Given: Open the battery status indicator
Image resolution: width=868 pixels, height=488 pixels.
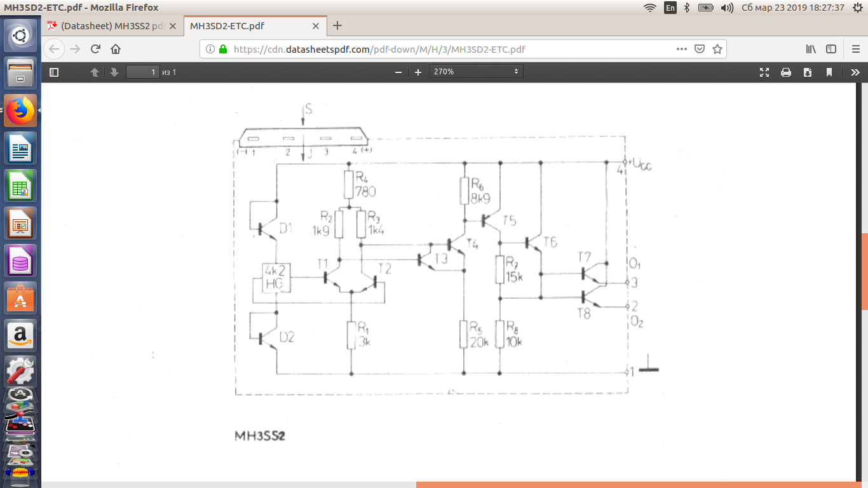Looking at the screenshot, I should point(706,8).
